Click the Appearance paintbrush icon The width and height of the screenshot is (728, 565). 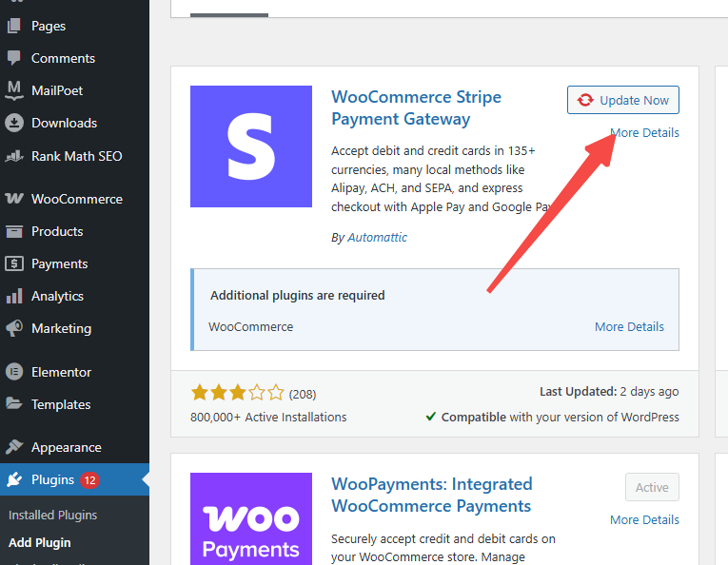(14, 447)
